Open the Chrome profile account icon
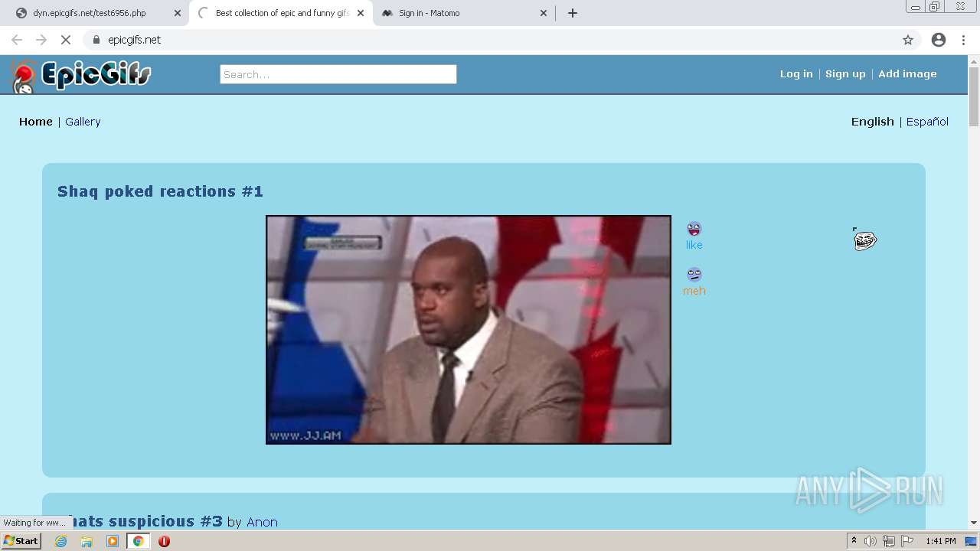This screenshot has height=551, width=980. pyautogui.click(x=939, y=40)
